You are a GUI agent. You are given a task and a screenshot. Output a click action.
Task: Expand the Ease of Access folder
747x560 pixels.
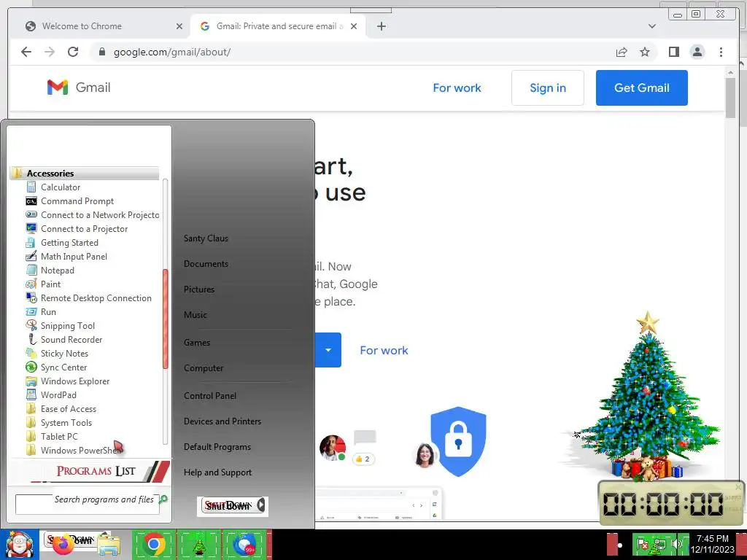pos(68,408)
